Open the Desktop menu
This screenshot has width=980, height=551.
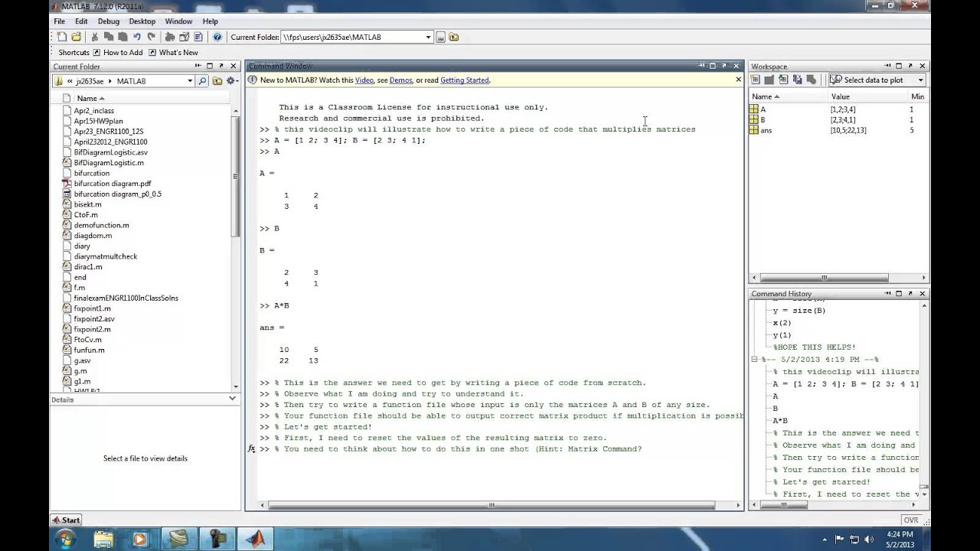click(x=142, y=21)
